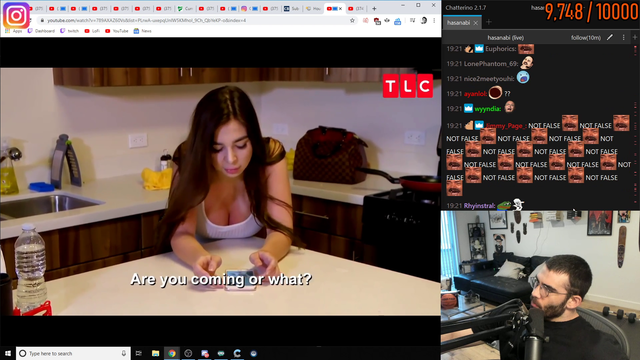Open the Windows Start menu
Screen dimensions: 640x360
(8, 353)
